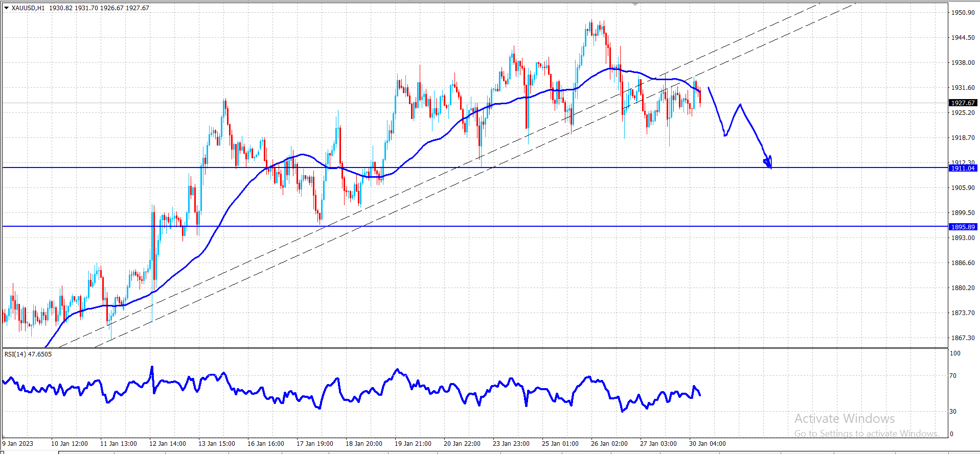Click the 30 Jan 04:00 time label
The width and height of the screenshot is (980, 454).
click(x=707, y=444)
